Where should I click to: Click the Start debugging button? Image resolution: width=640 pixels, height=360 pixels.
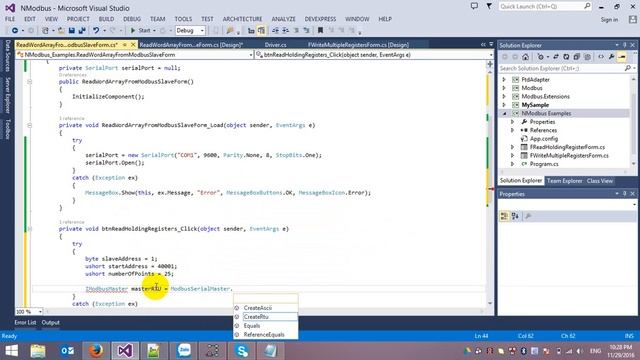[x=140, y=31]
